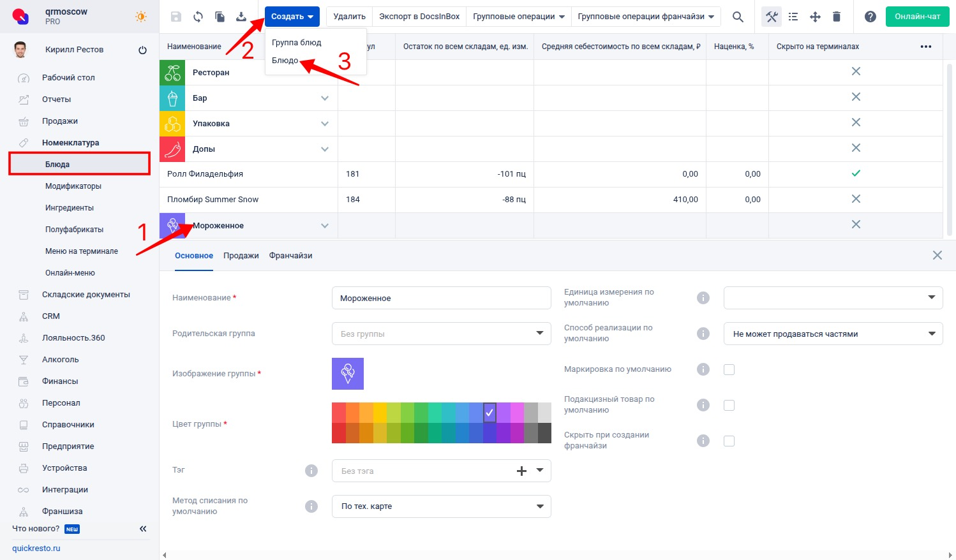Image resolution: width=956 pixels, height=560 pixels.
Task: Enable Маркировка по умолчанию checkbox
Action: pyautogui.click(x=729, y=370)
